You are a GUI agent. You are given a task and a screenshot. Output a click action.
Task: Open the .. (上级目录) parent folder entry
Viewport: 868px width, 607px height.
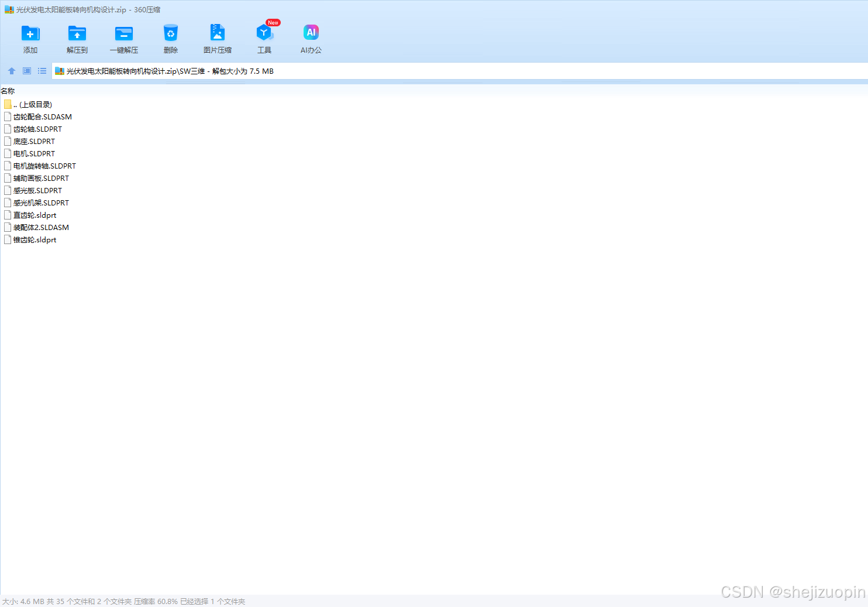coord(33,105)
